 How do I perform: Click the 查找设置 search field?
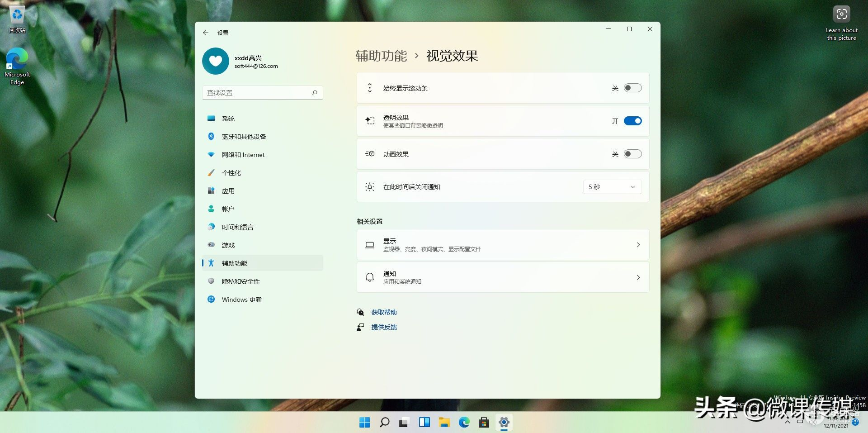[x=257, y=93]
